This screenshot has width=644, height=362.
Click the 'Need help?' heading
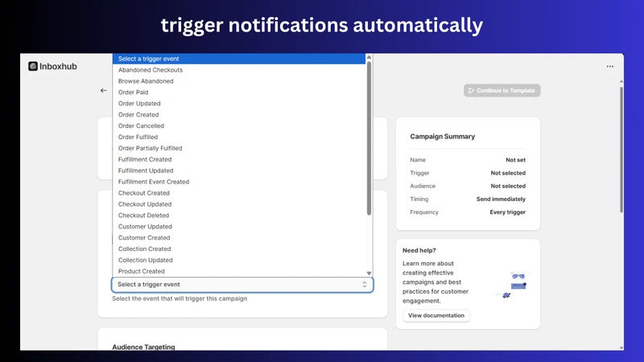[x=419, y=250]
